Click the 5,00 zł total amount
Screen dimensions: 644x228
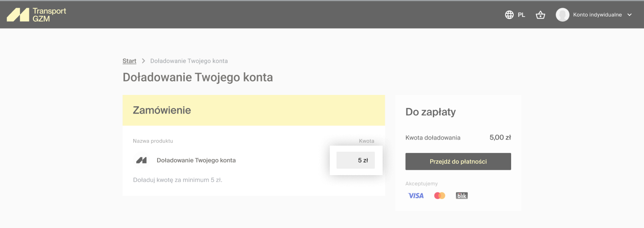coord(500,137)
